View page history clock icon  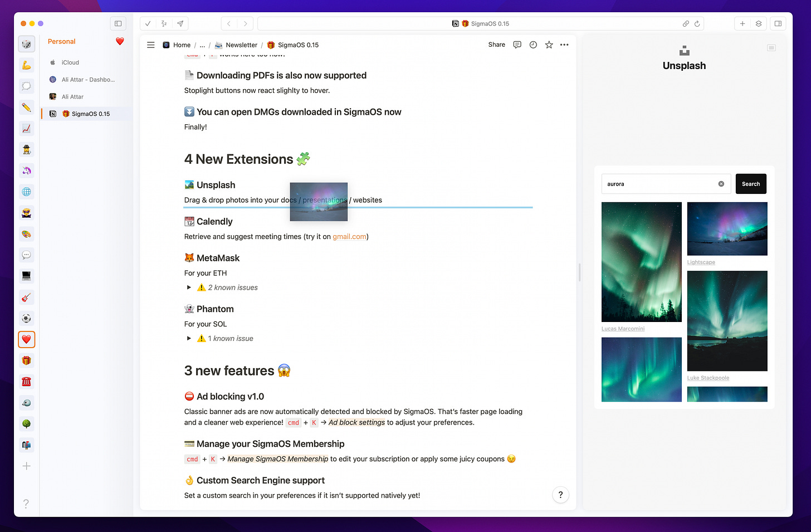[533, 45]
